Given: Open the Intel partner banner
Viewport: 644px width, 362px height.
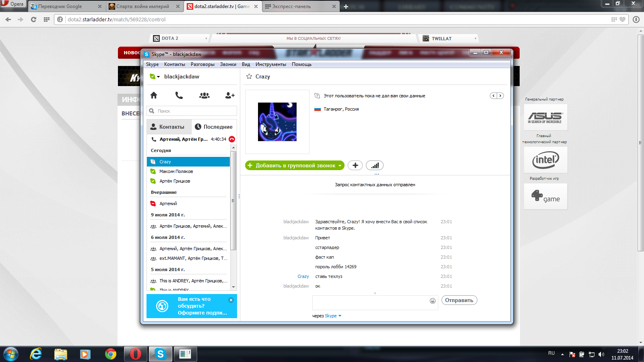Looking at the screenshot, I should pyautogui.click(x=546, y=160).
